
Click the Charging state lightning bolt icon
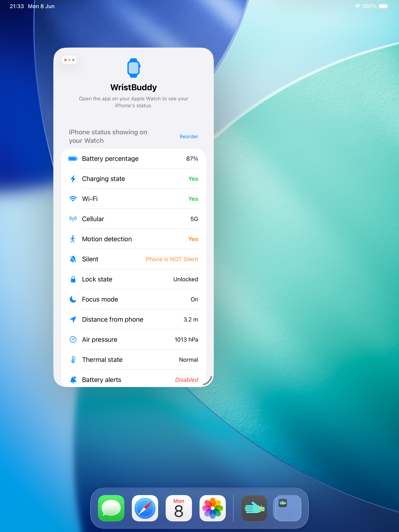click(73, 179)
